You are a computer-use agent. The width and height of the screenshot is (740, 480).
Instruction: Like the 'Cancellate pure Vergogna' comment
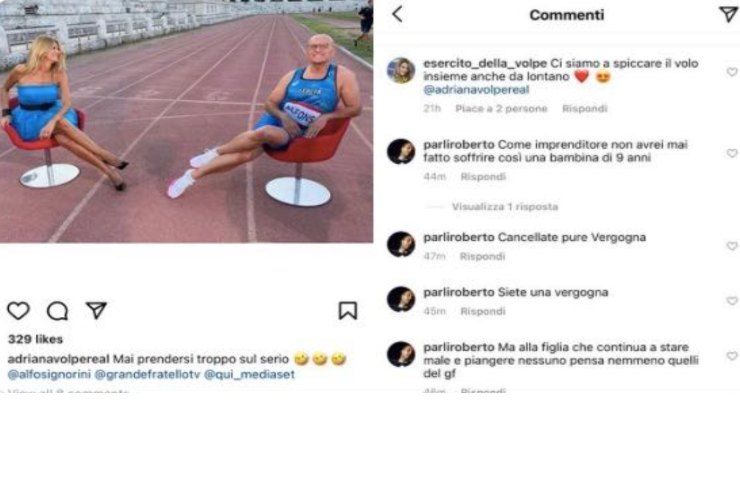(732, 245)
